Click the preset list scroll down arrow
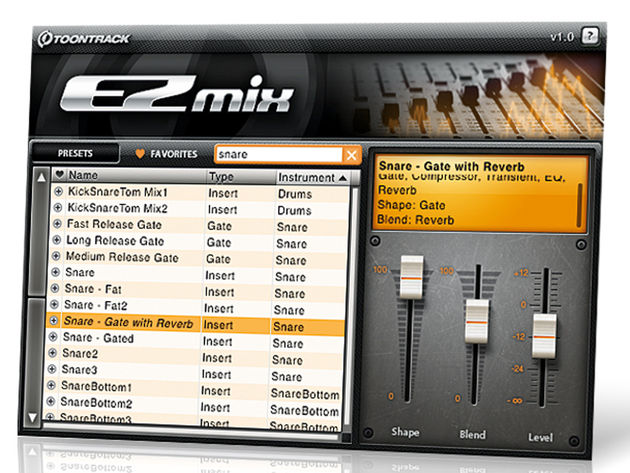 click(x=33, y=417)
